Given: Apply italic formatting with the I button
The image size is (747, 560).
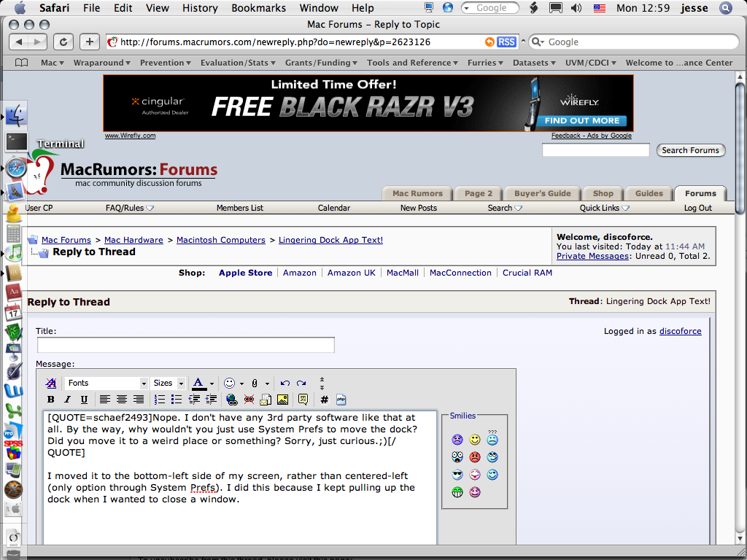Looking at the screenshot, I should point(67,400).
